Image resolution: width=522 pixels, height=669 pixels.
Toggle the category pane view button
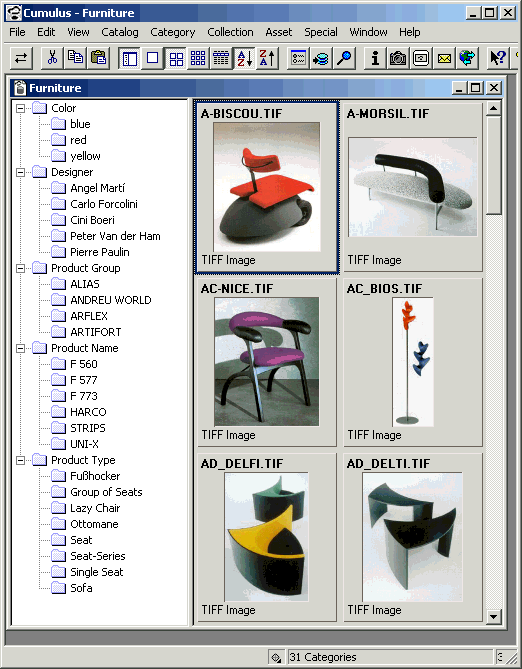(x=129, y=58)
